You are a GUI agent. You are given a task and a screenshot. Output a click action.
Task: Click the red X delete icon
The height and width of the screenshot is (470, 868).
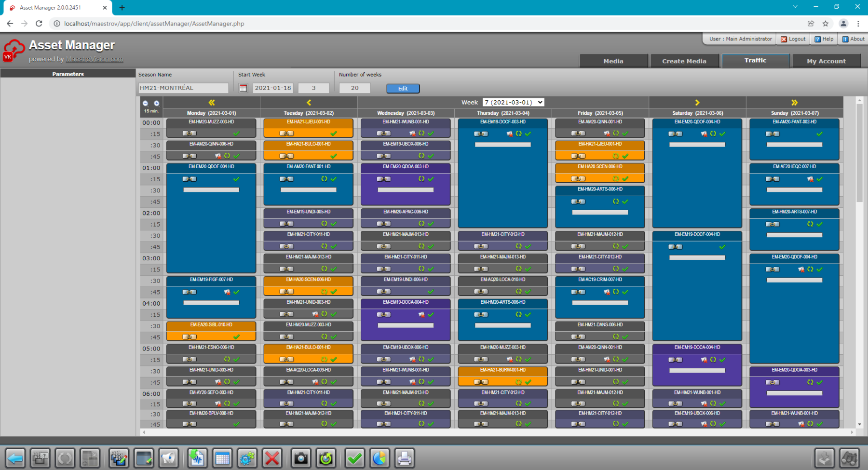point(272,458)
